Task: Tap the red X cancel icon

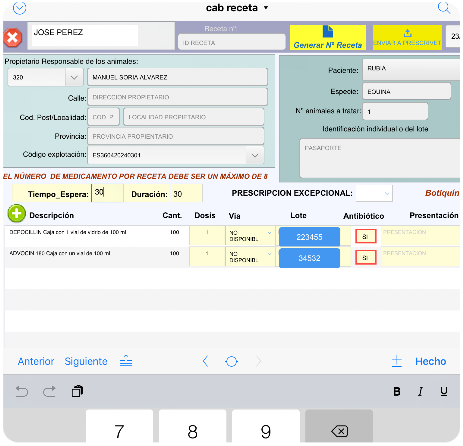Action: tap(13, 37)
